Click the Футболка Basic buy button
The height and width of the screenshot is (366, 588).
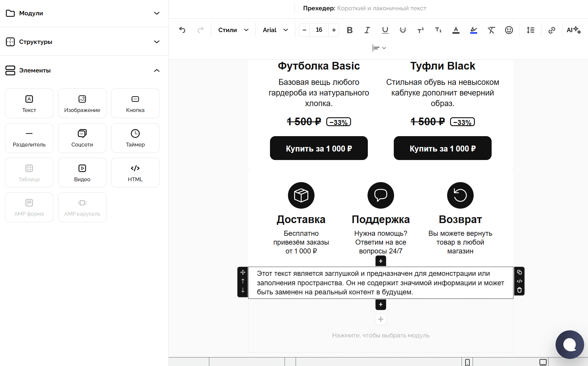pyautogui.click(x=319, y=148)
